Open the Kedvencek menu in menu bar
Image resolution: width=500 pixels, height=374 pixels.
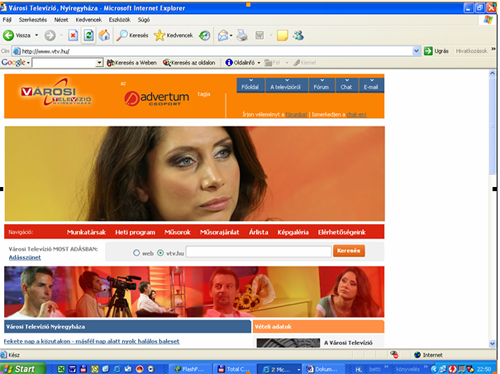point(88,20)
